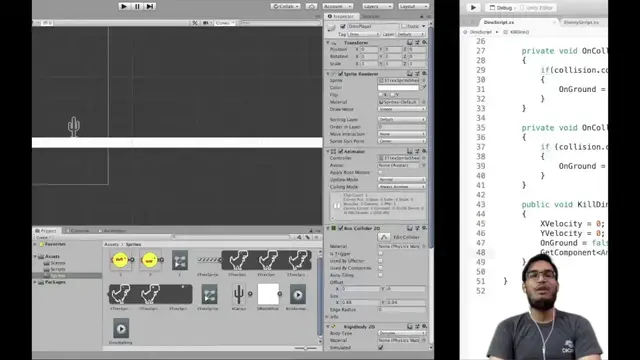Open the Culling Mode dropdown

pos(402,187)
